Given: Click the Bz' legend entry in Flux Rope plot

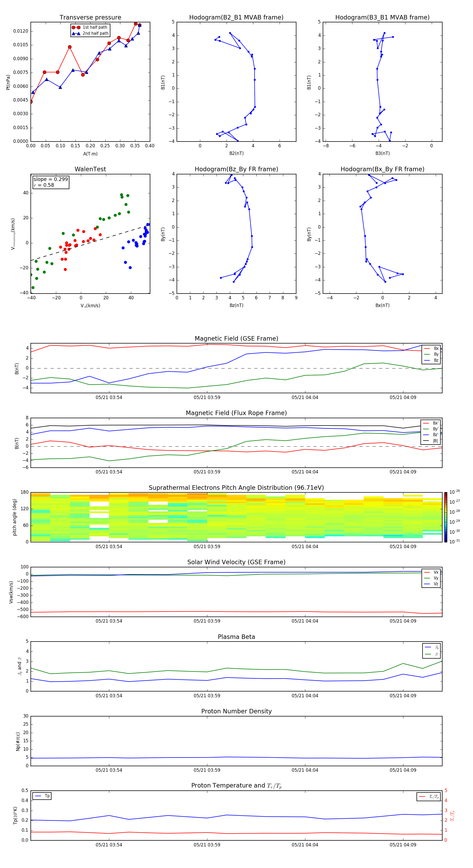Looking at the screenshot, I should point(431,435).
